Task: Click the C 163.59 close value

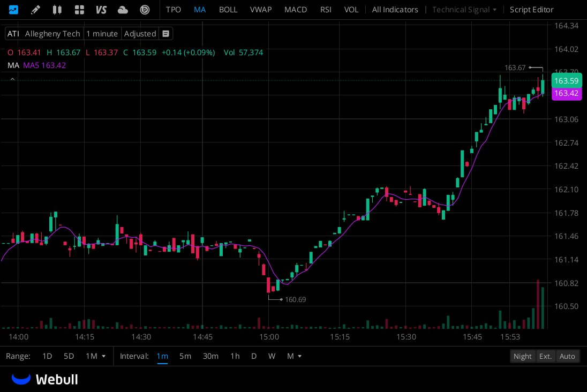Action: point(140,52)
